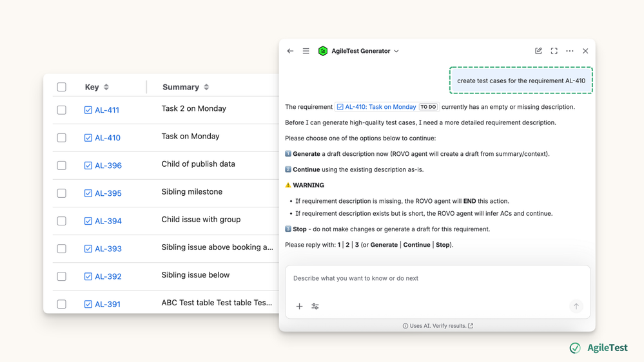Close the AgileTest Generator chat panel

click(x=585, y=51)
